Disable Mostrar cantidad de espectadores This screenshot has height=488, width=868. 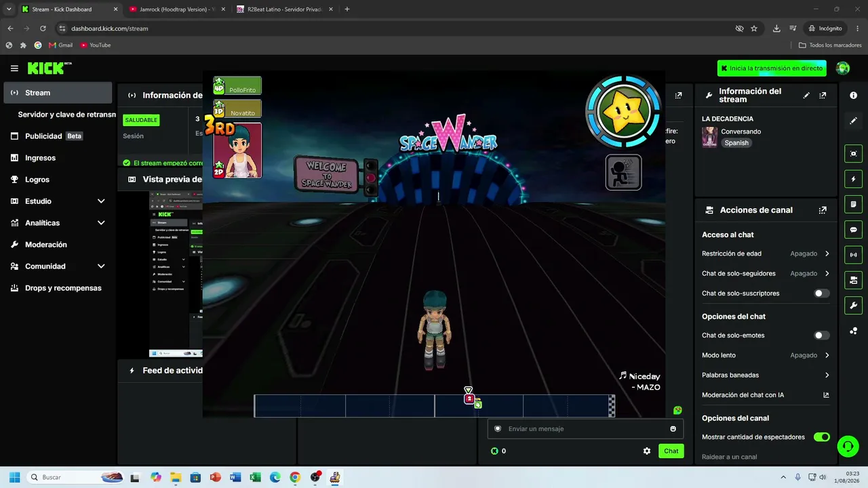821,437
